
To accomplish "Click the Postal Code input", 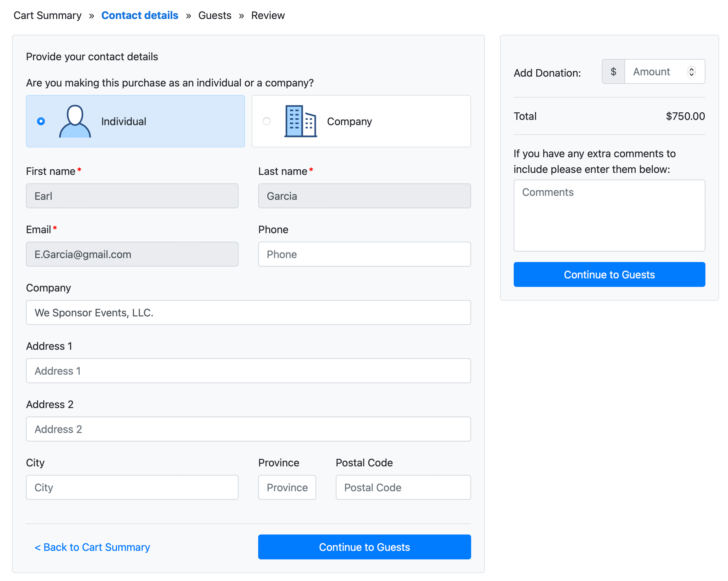I will [x=403, y=487].
